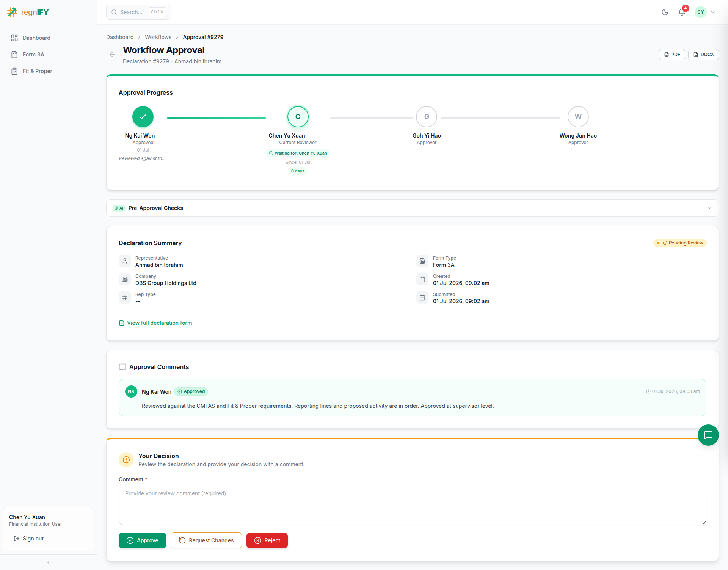Click the Ahmad bin Ibrahim representative value
This screenshot has width=728, height=570.
click(159, 265)
